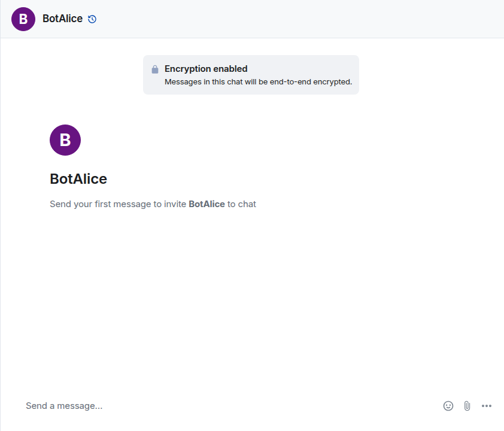504x431 pixels.
Task: Select the large BotAlice heading
Action: click(78, 178)
